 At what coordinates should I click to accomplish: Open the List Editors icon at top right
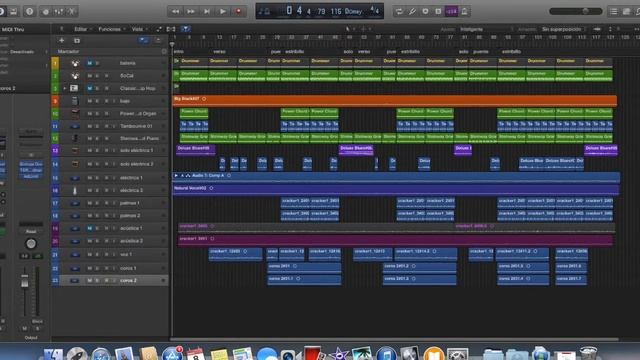[x=613, y=11]
